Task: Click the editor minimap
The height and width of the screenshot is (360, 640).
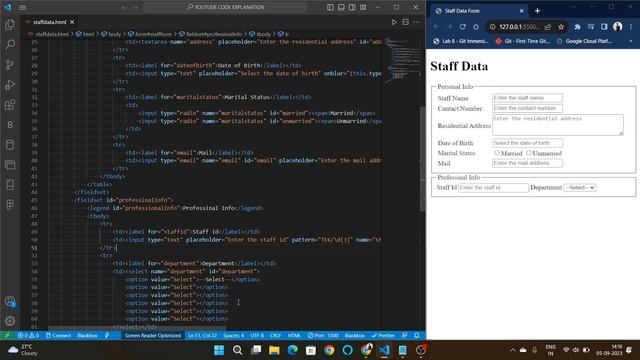Action: pos(403,61)
